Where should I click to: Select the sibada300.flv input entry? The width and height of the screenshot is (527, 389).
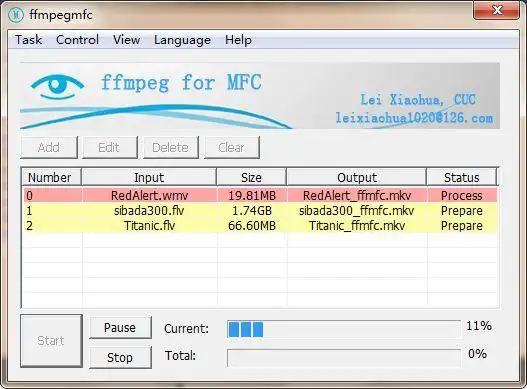tap(149, 211)
